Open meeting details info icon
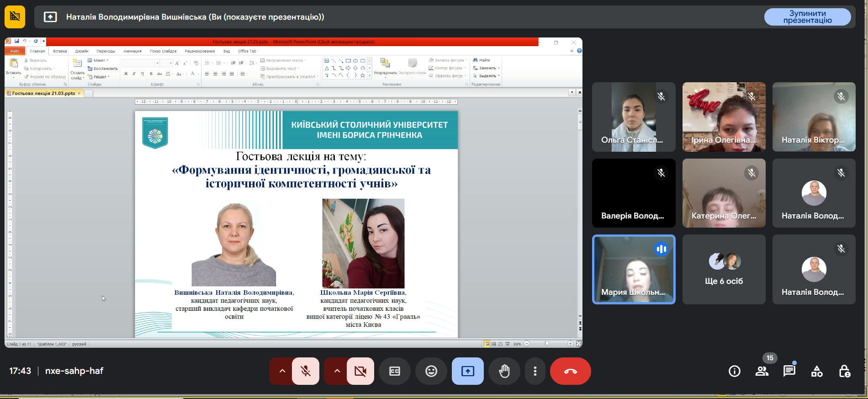 (x=734, y=371)
